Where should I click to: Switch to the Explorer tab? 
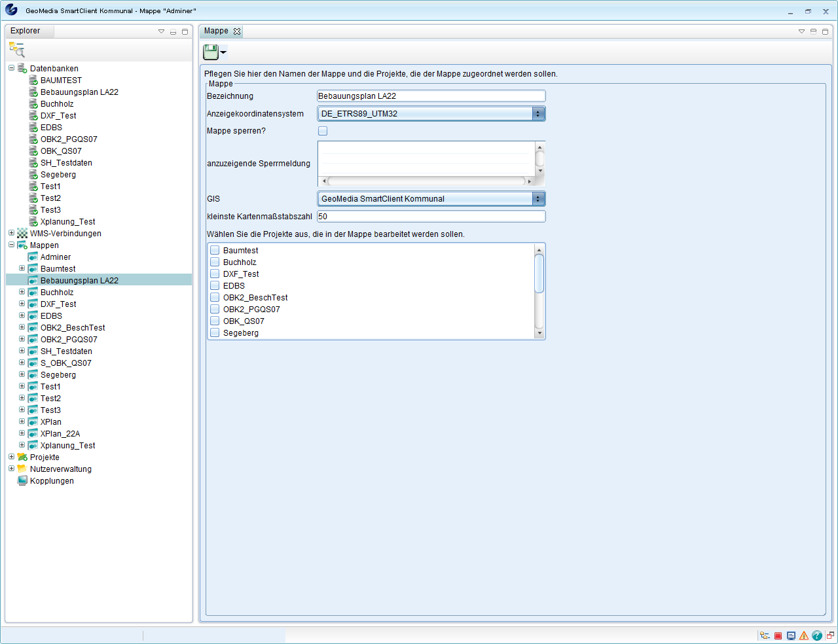click(26, 31)
